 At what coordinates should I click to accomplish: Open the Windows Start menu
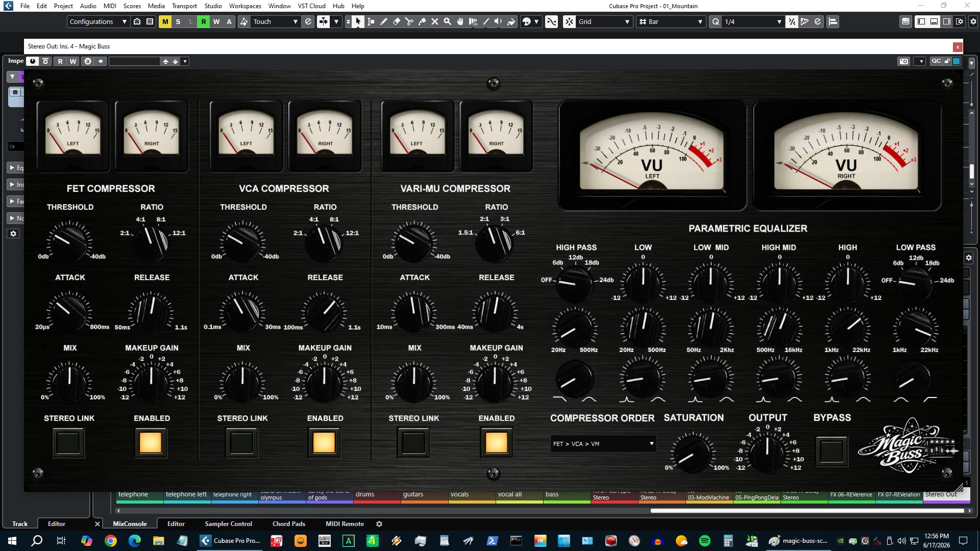12,541
